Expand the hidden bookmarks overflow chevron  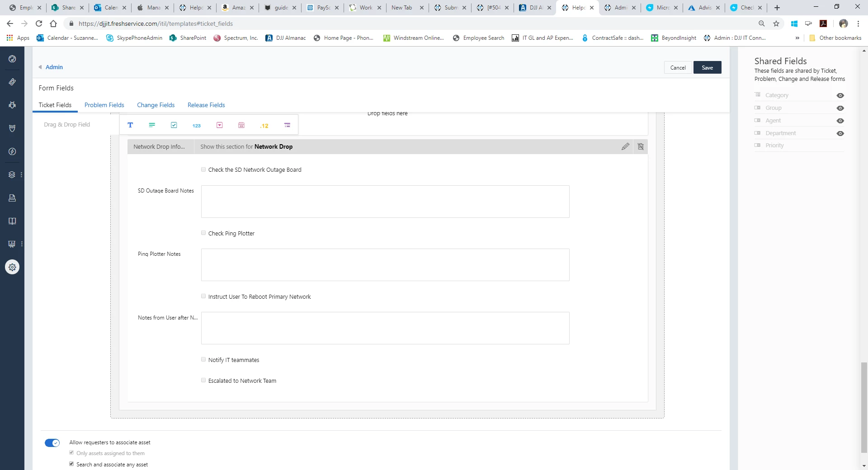[x=797, y=38]
